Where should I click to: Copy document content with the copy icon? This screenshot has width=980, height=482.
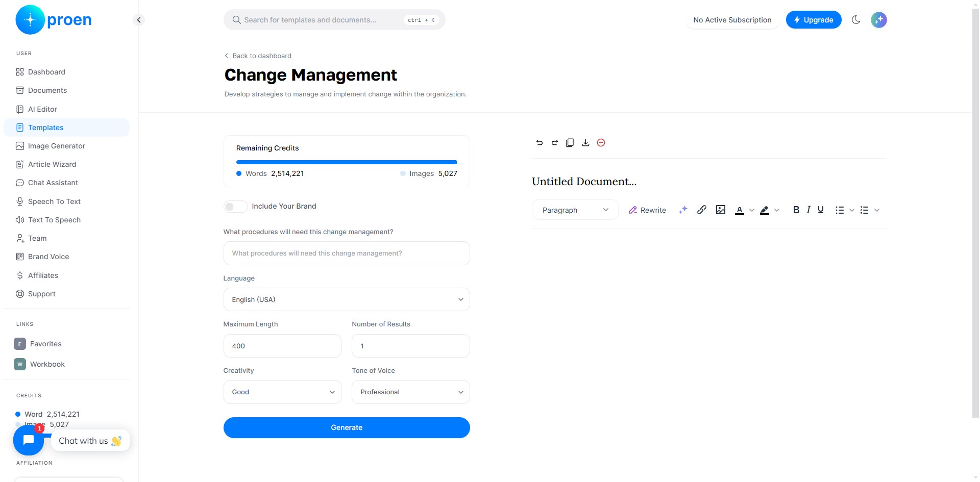(x=570, y=143)
